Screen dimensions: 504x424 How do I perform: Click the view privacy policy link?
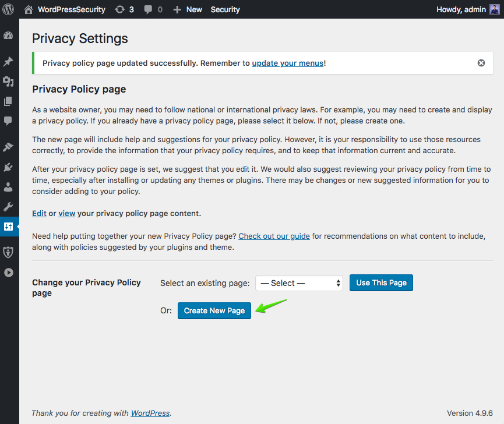(x=67, y=214)
